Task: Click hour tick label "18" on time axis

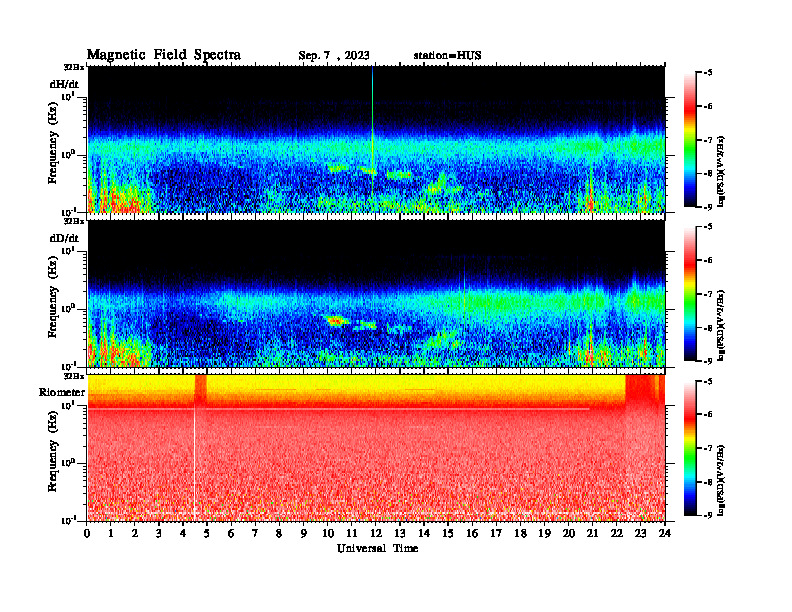Action: [520, 533]
